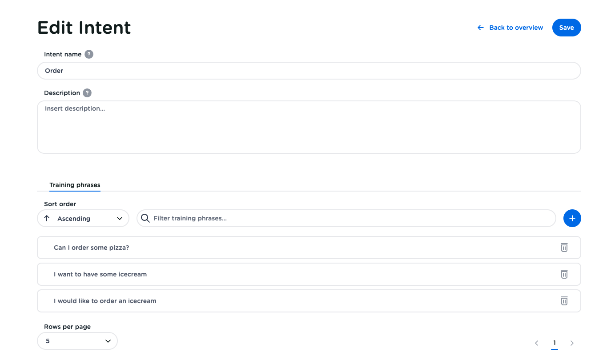
Task: Expand the Rows per page dropdown
Action: (x=77, y=341)
